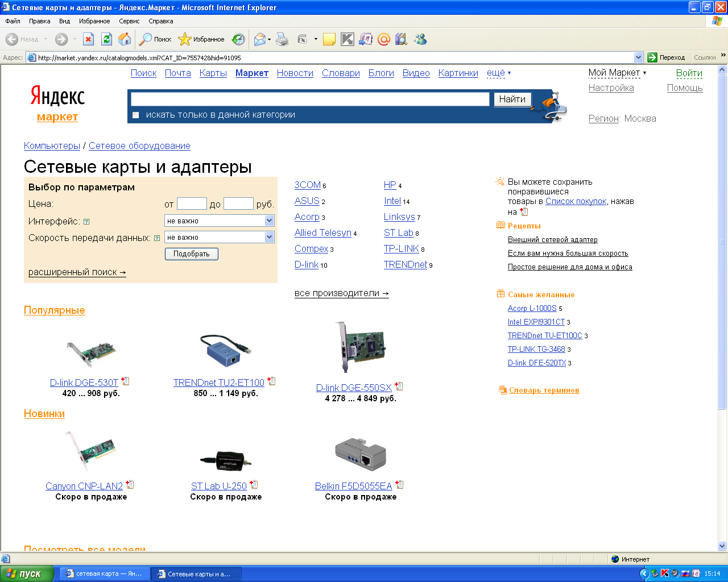Click the Переход go button

click(x=667, y=57)
